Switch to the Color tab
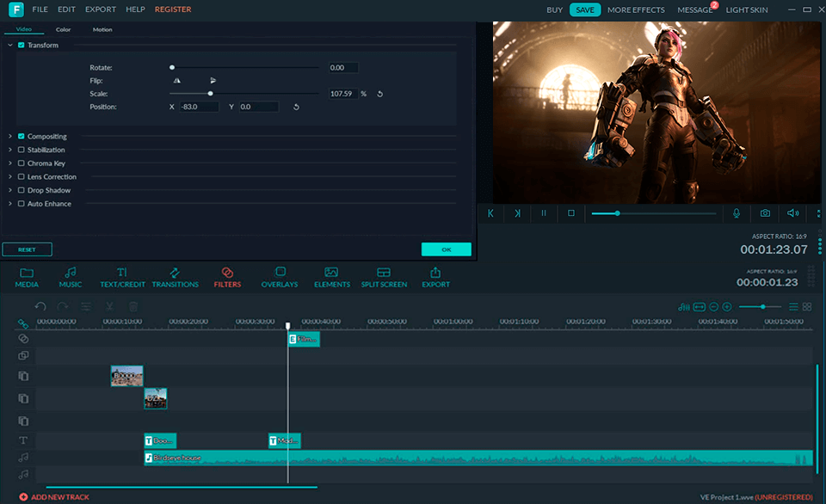The height and width of the screenshot is (504, 826). pos(63,29)
